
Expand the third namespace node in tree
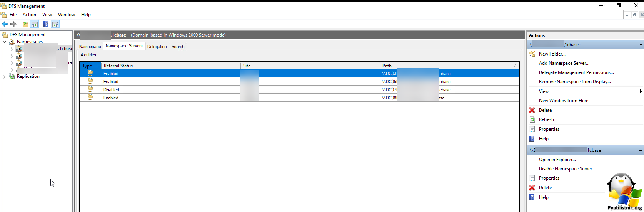12,63
